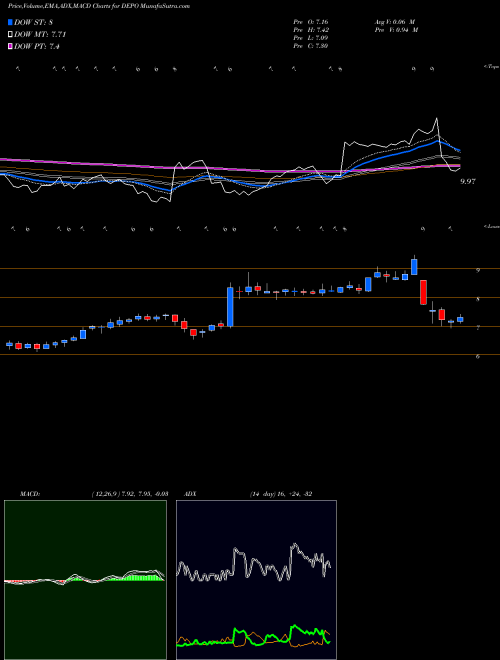
Task: Click the price axis label 7
Action: (x=478, y=328)
